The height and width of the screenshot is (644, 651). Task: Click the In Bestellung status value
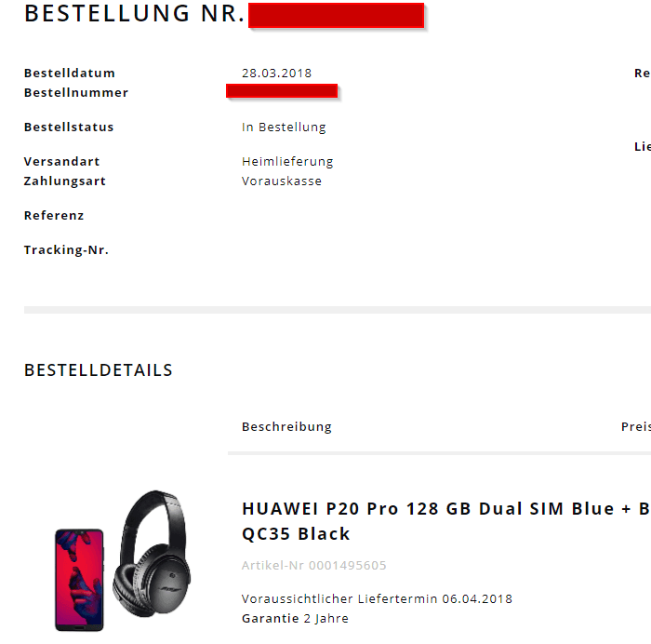[284, 127]
